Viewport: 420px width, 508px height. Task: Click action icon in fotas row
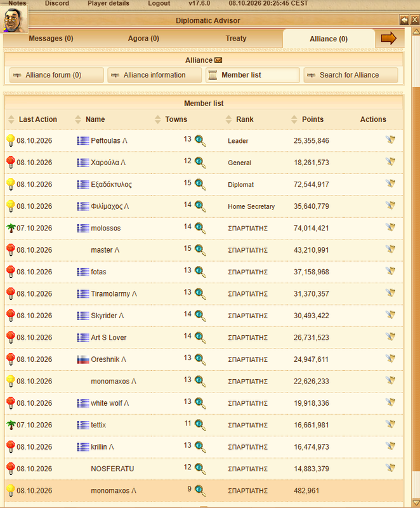[x=391, y=271]
